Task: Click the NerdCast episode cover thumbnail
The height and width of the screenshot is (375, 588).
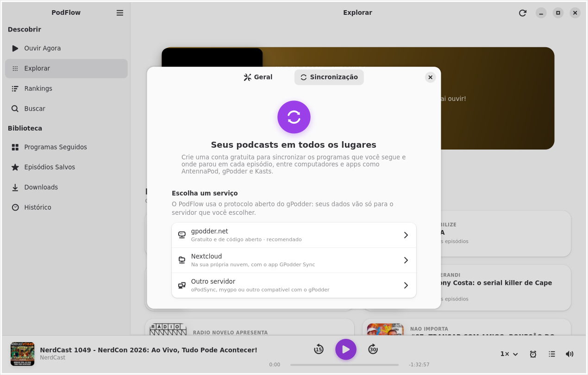Action: 22,354
